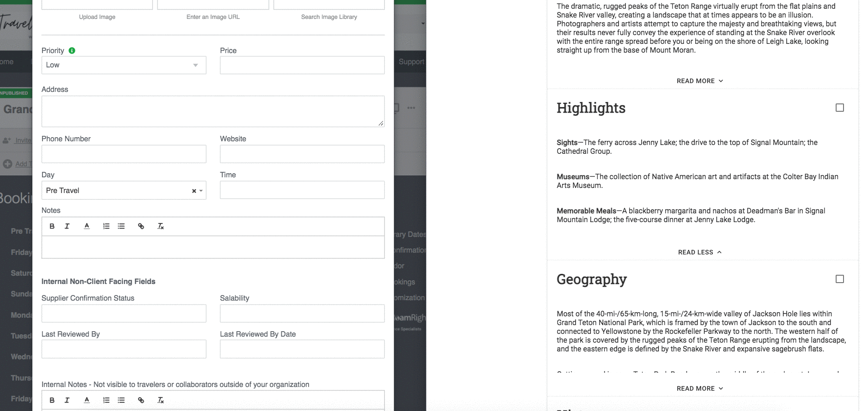Clear formatting in Notes toolbar
868x411 pixels.
161,226
